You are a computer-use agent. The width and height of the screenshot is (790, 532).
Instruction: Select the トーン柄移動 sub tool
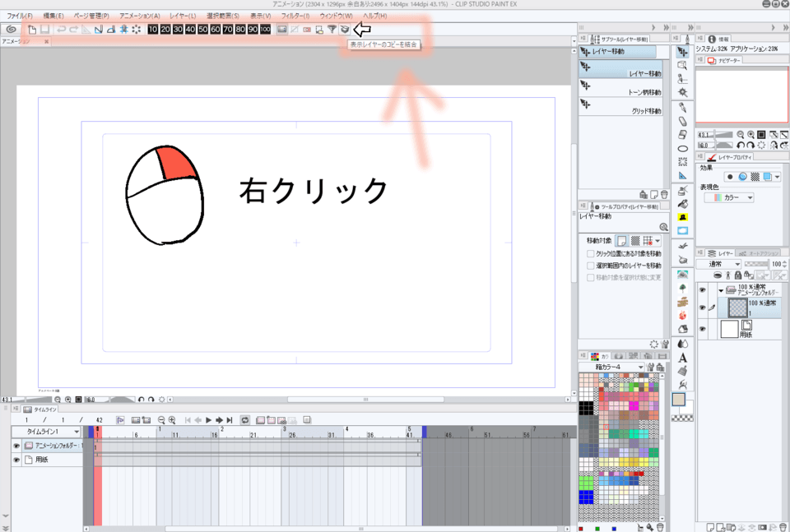[x=620, y=88]
